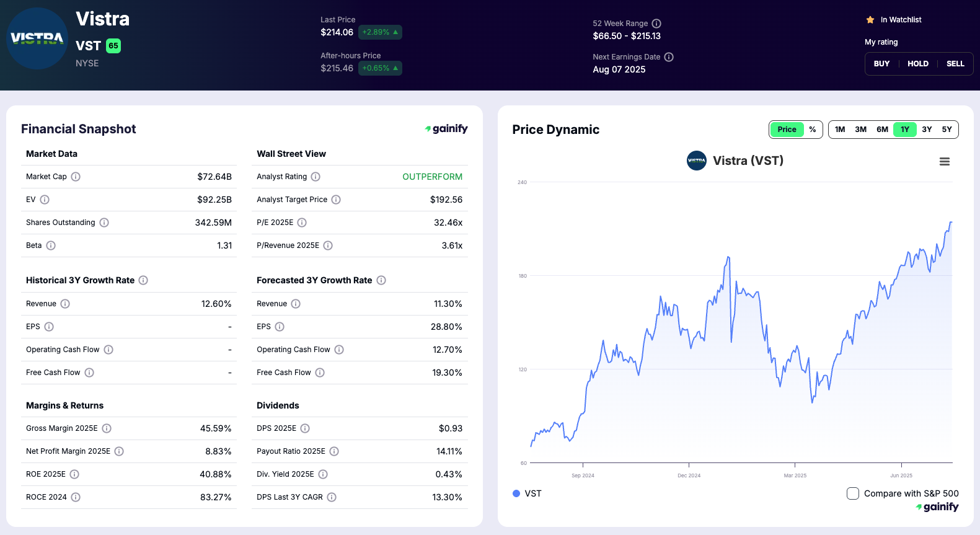Switch chart to percent mode
The width and height of the screenshot is (980, 535).
pos(813,130)
